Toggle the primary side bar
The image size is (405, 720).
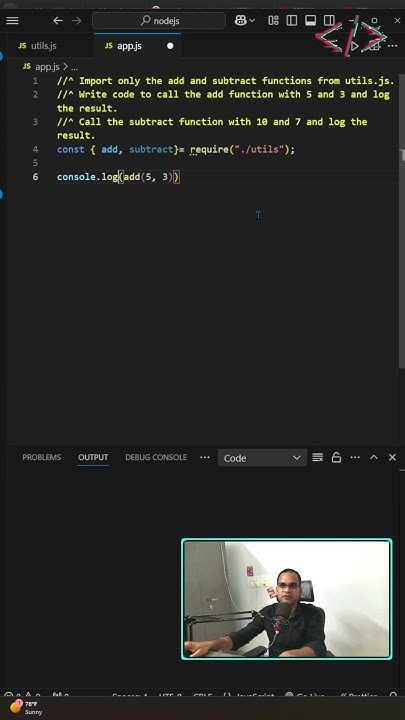pos(292,21)
